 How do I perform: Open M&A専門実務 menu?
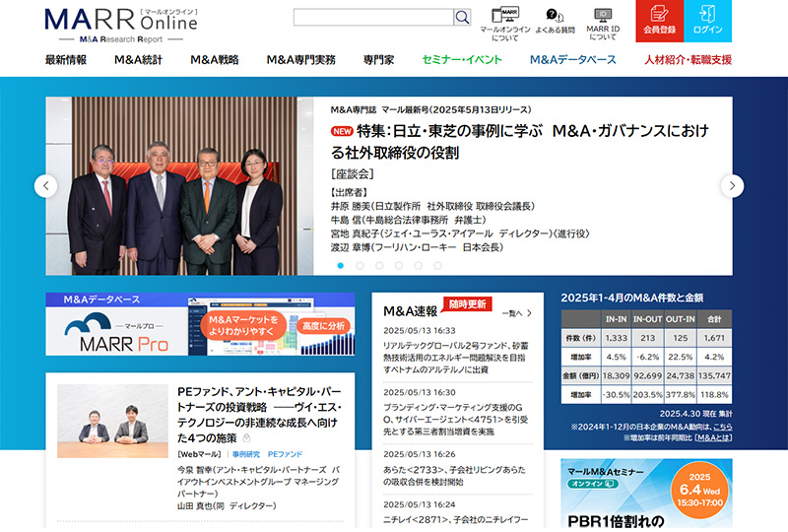301,60
